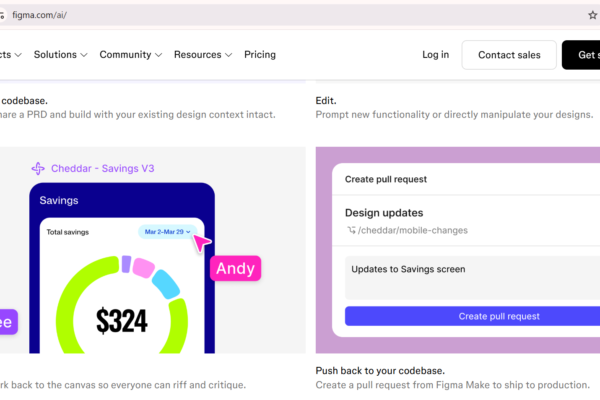
Task: Click the chevron next to Resources
Action: 228,55
